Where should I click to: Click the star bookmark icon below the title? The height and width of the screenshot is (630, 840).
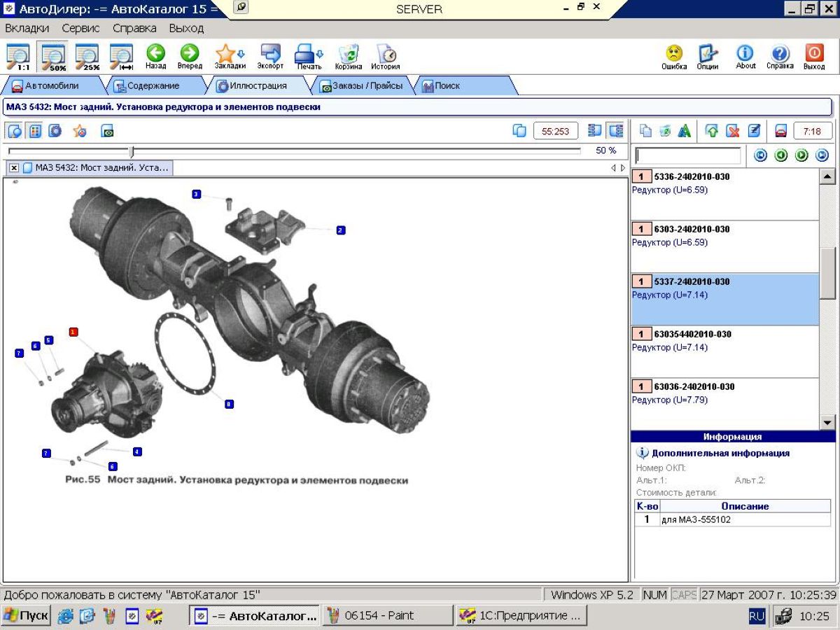click(x=80, y=131)
